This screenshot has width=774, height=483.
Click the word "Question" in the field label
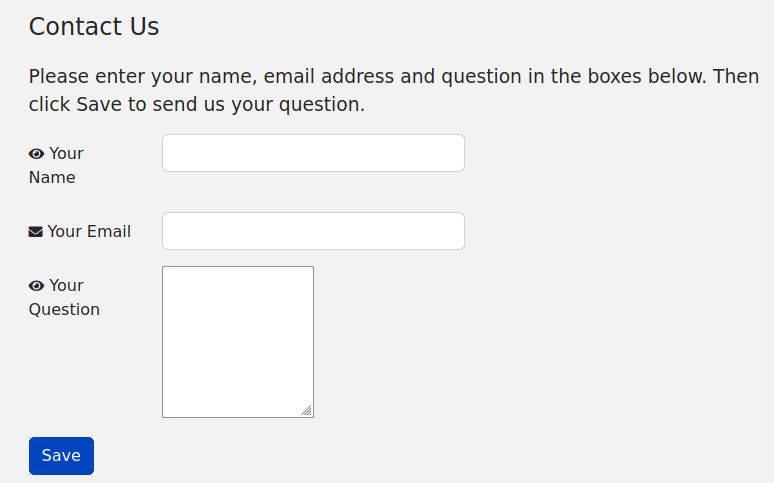[64, 309]
